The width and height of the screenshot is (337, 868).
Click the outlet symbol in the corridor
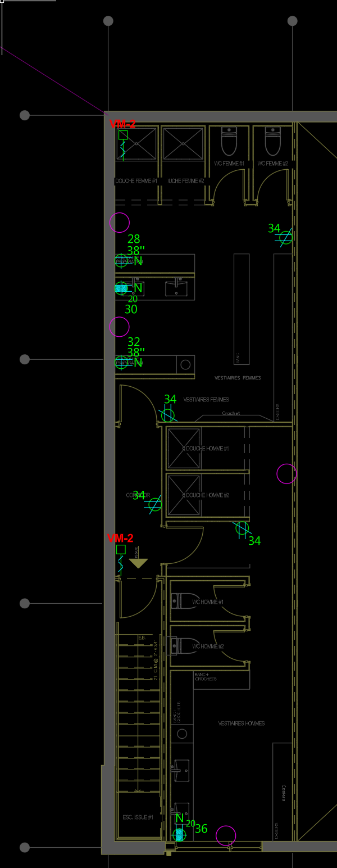155,504
